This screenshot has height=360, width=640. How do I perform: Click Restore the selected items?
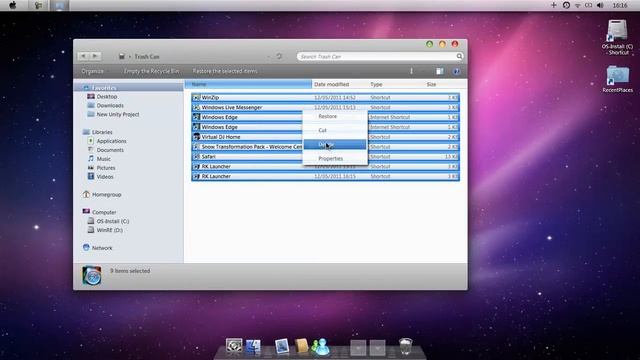[x=225, y=71]
